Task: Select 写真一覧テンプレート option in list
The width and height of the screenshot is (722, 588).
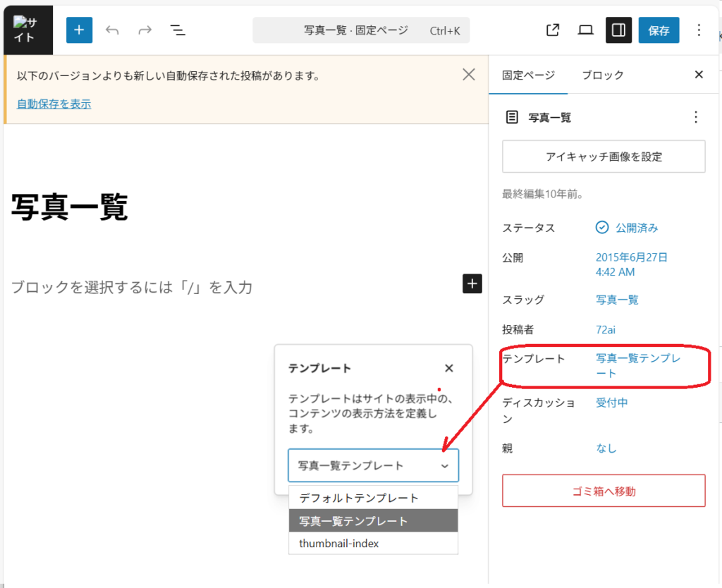Action: pyautogui.click(x=374, y=521)
